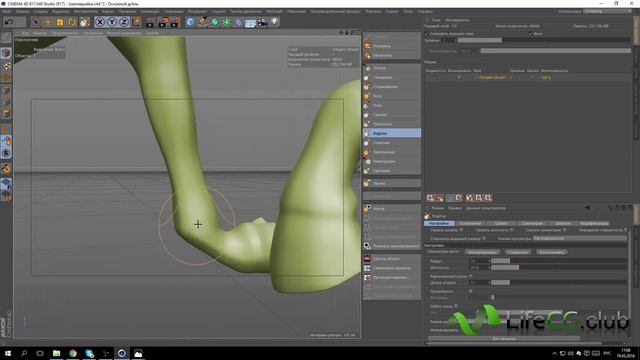The height and width of the screenshot is (360, 640).
Task: Select the Mask sculpt tool (Маска)
Action: pos(392,209)
